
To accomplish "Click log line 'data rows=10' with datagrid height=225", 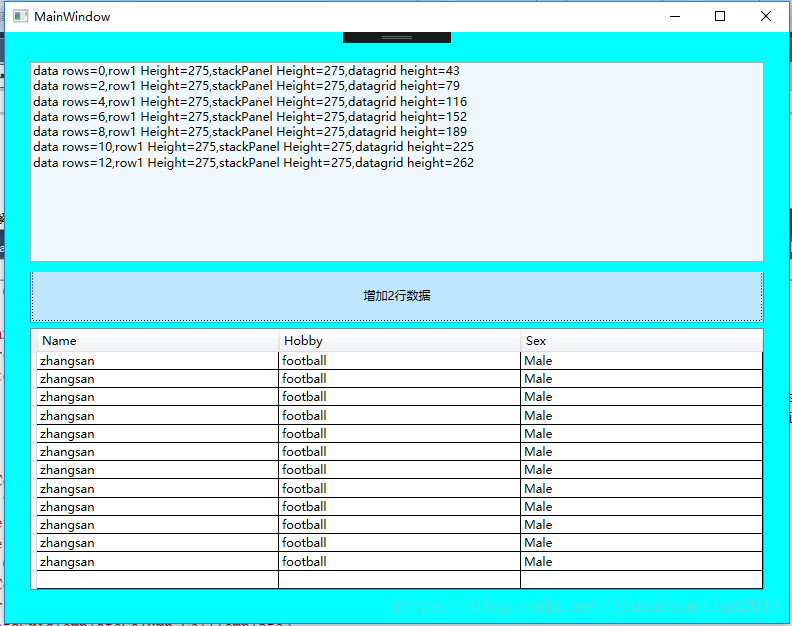I will [254, 147].
